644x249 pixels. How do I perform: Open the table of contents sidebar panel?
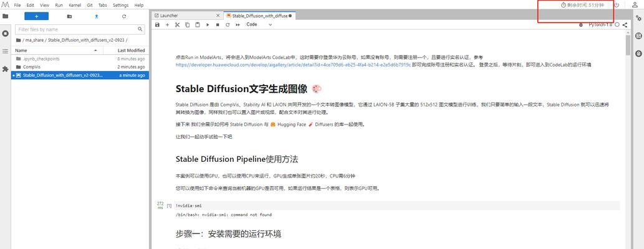tap(6, 51)
